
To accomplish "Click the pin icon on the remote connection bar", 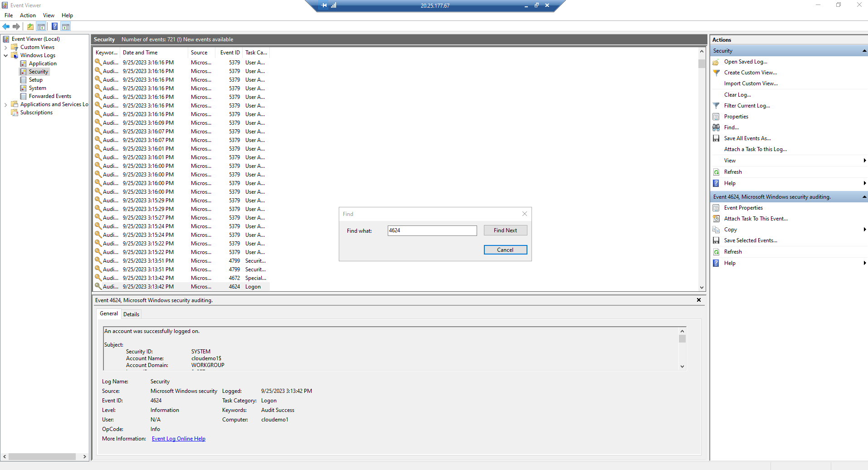I will click(x=324, y=5).
